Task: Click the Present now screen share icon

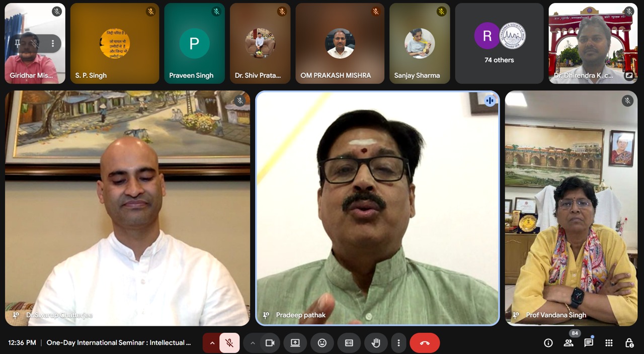Action: click(x=295, y=343)
